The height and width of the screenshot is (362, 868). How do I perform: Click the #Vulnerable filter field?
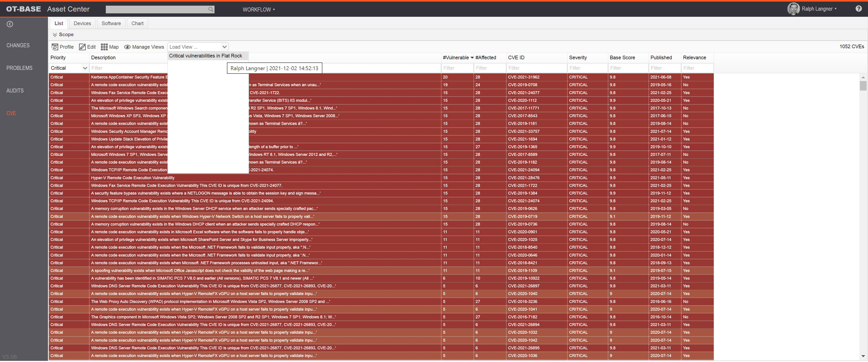tap(457, 68)
